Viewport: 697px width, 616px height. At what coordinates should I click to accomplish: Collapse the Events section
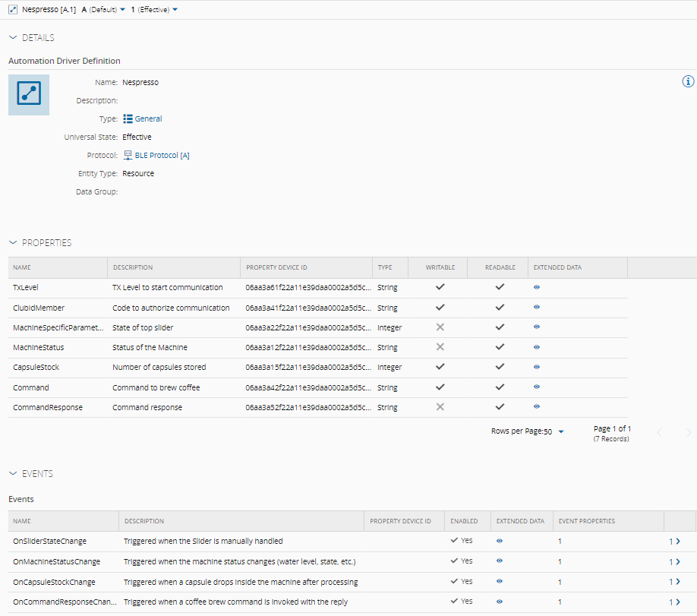coord(13,474)
